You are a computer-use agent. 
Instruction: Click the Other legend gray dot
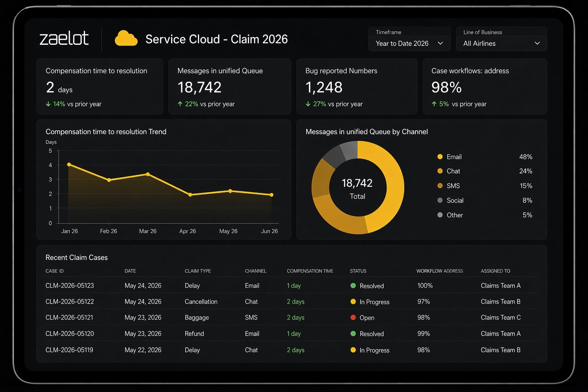point(440,215)
